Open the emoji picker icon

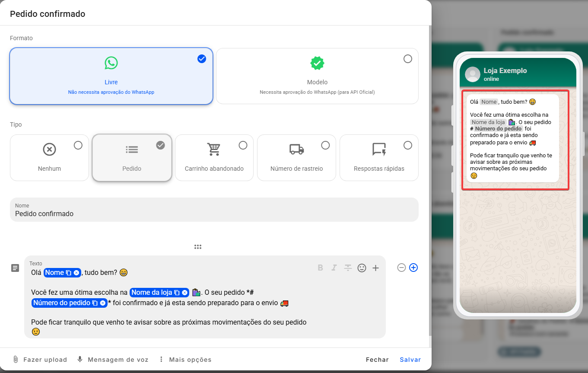pos(362,268)
